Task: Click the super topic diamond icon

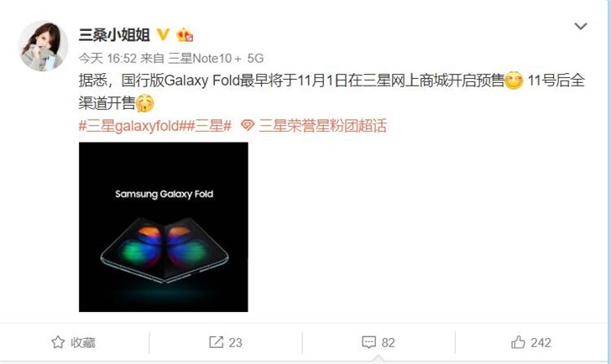Action: pos(248,125)
